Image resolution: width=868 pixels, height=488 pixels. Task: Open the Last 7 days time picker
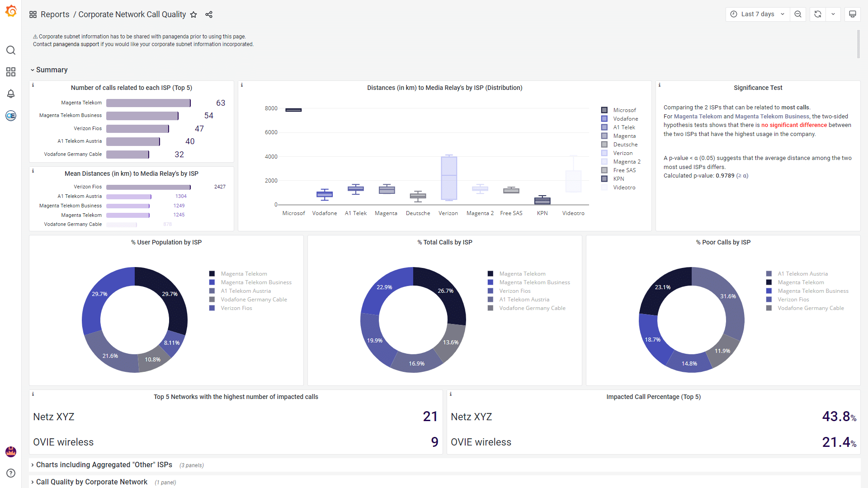tap(758, 14)
